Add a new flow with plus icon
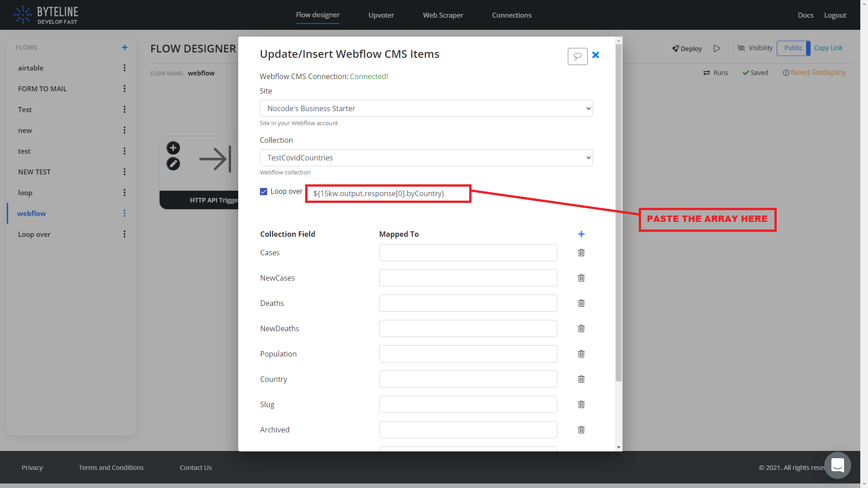The height and width of the screenshot is (488, 868). coord(125,47)
